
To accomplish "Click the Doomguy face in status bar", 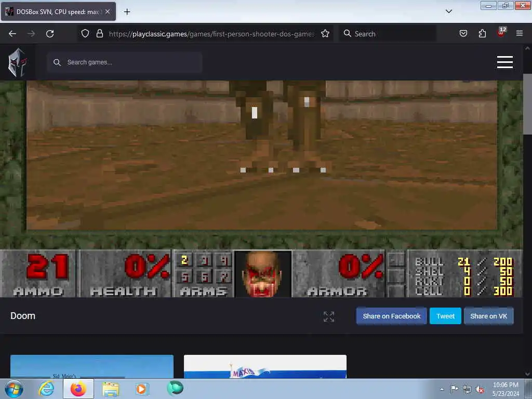I will coord(263,274).
